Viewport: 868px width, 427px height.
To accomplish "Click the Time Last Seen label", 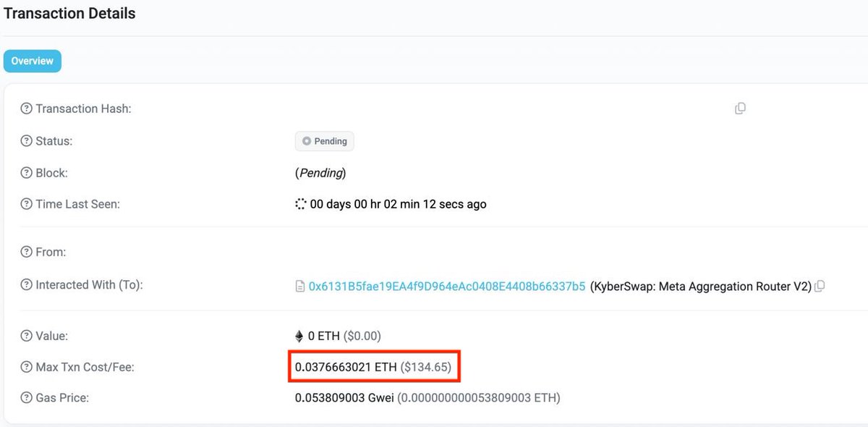I will pos(77,204).
